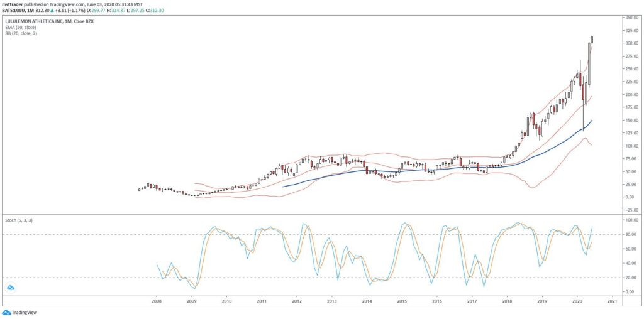The height and width of the screenshot is (319, 644).
Task: Click the 2008 label on time axis
Action: tap(157, 301)
